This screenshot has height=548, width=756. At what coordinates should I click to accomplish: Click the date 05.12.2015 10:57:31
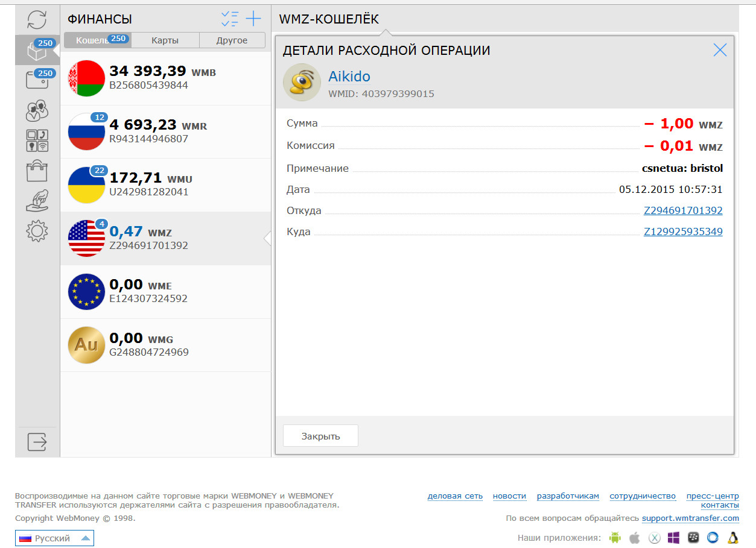coord(671,189)
